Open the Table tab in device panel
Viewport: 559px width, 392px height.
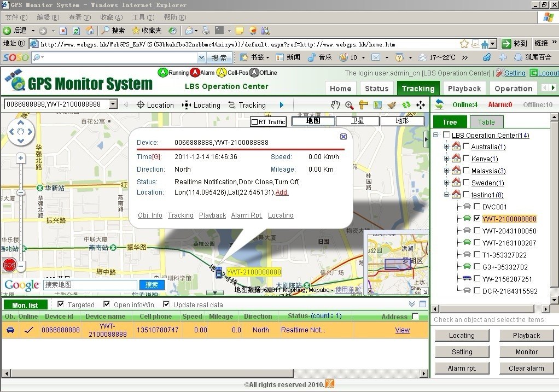[486, 122]
